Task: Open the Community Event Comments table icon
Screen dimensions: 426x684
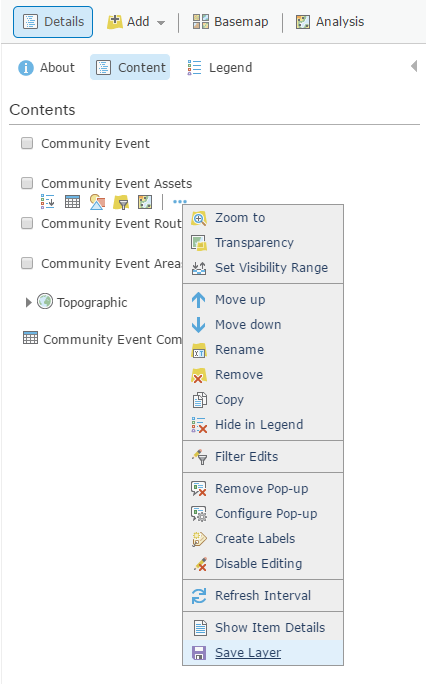Action: coord(31,338)
